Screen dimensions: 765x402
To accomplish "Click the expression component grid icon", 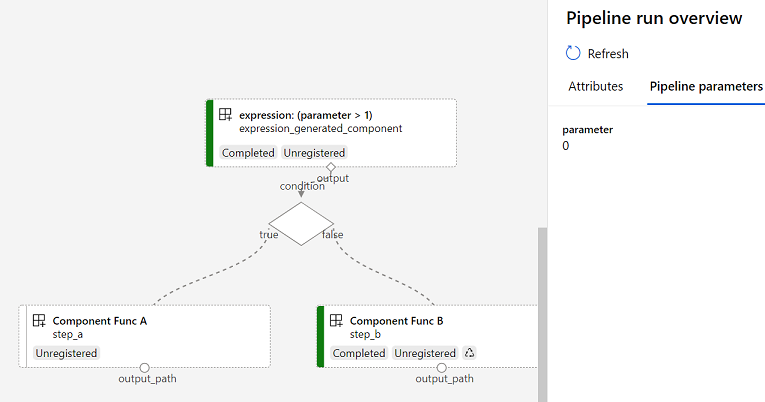I will [x=225, y=115].
